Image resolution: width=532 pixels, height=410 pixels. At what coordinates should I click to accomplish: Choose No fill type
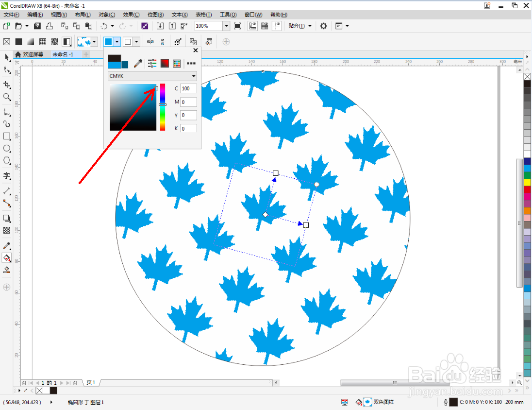coord(6,42)
